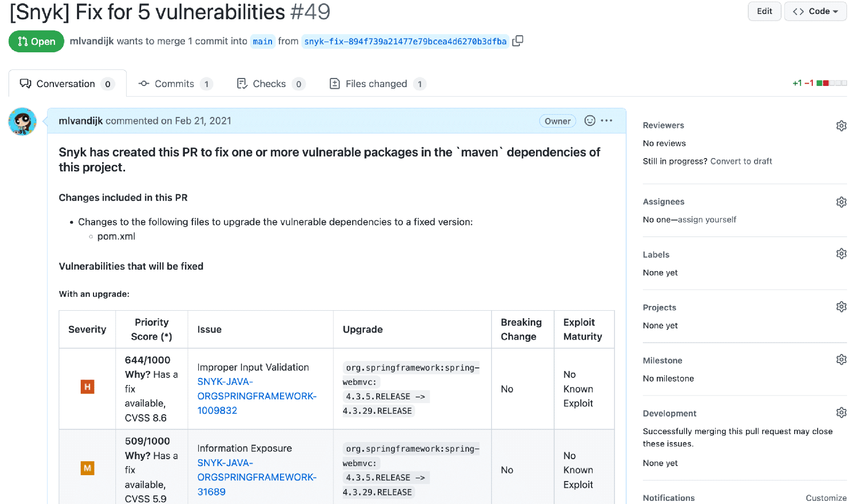Click the 'Information Exposure' issue text
The height and width of the screenshot is (504, 855).
[x=245, y=448]
